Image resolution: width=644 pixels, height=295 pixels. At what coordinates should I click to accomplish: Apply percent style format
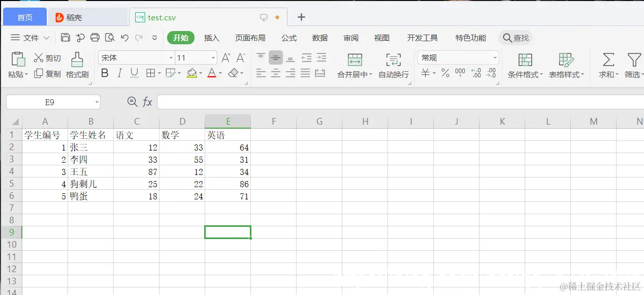pos(445,73)
